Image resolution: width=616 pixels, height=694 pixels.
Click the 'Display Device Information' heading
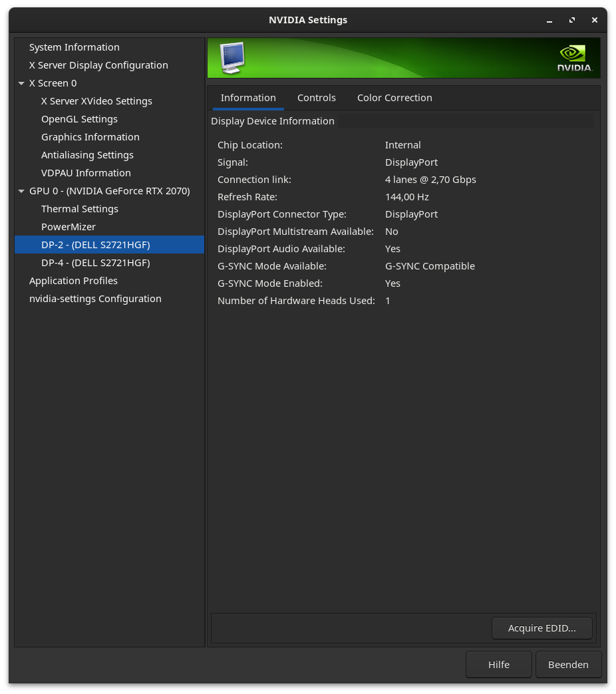point(273,121)
